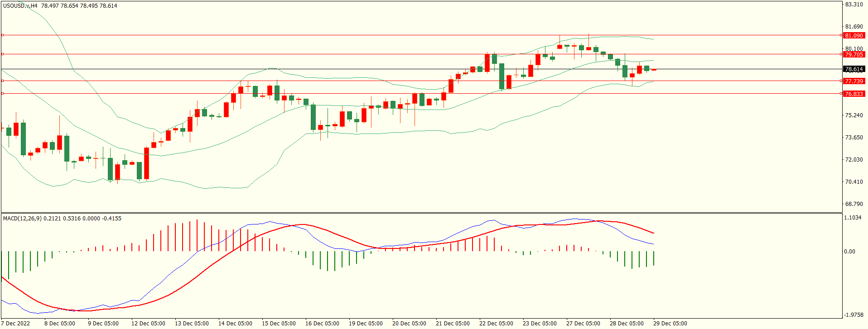Click the 22 Dec 05:00 date label

496,323
